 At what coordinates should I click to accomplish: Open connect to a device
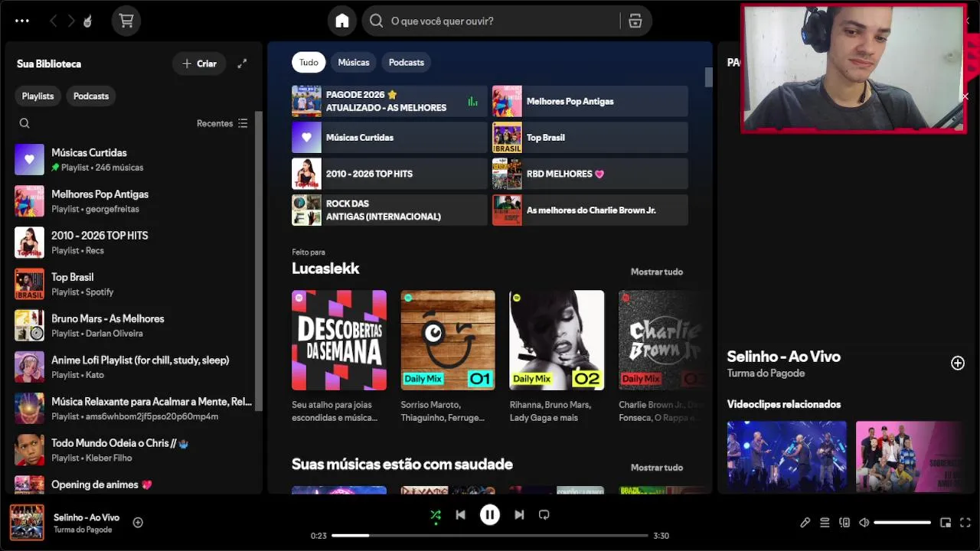point(844,523)
